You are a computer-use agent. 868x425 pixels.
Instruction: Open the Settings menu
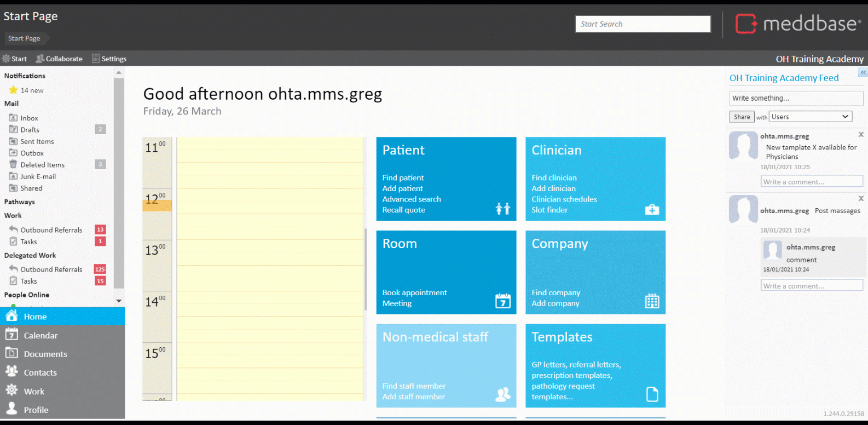tap(109, 59)
